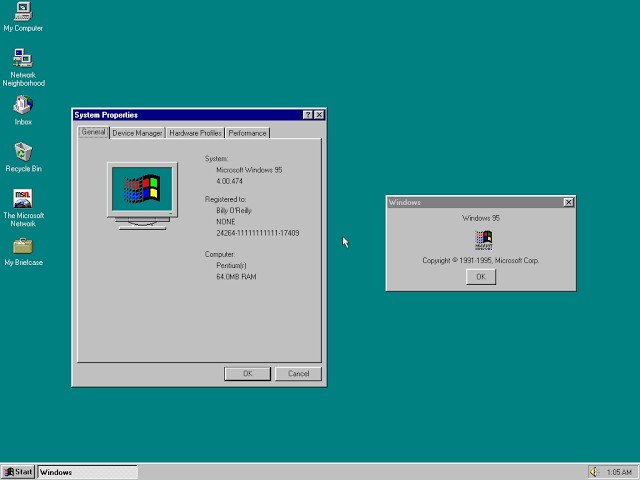Open the Hardware Profiles tab

click(x=195, y=133)
